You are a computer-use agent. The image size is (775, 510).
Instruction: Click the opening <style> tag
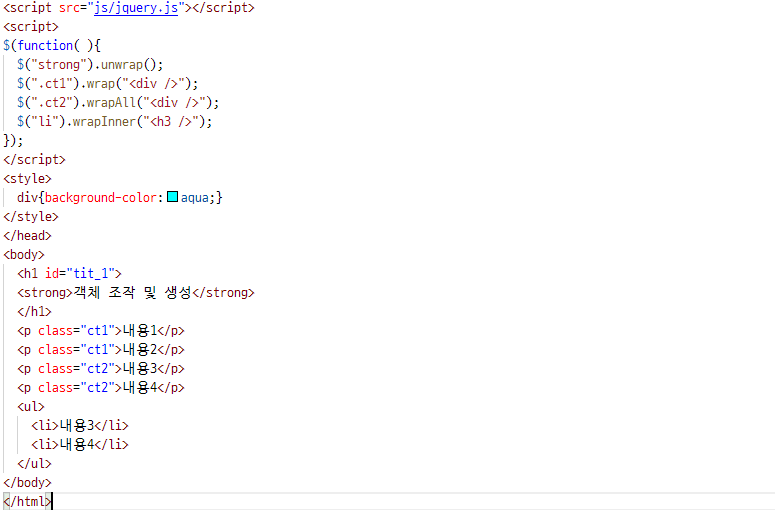pyautogui.click(x=27, y=178)
